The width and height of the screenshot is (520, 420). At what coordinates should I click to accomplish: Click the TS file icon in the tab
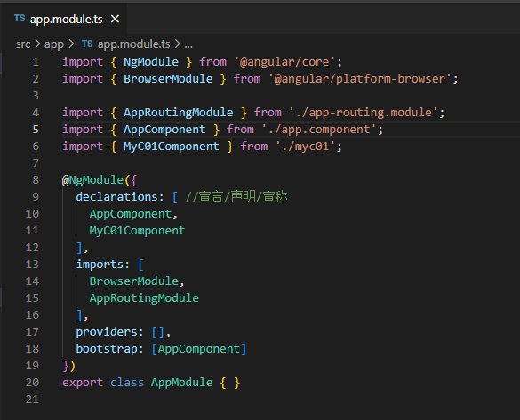20,19
